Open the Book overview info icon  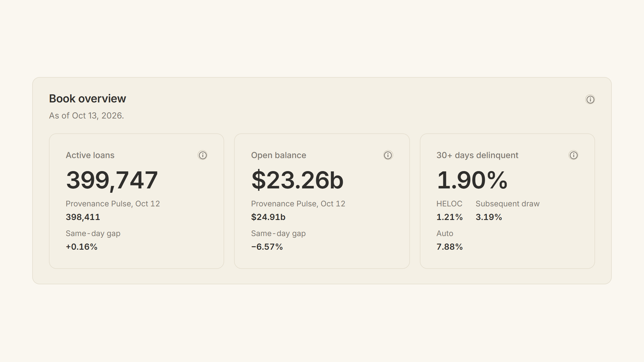tap(590, 99)
